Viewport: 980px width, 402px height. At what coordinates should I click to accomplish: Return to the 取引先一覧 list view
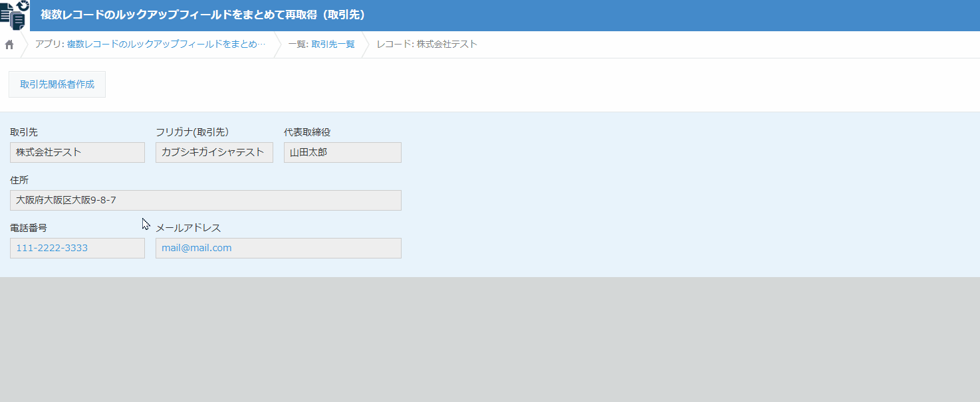pos(332,45)
